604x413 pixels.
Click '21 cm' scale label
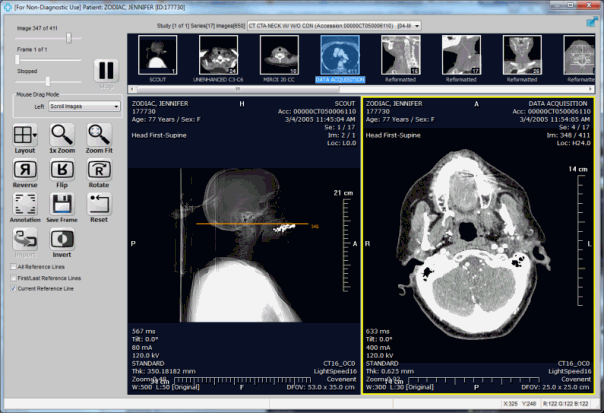343,193
